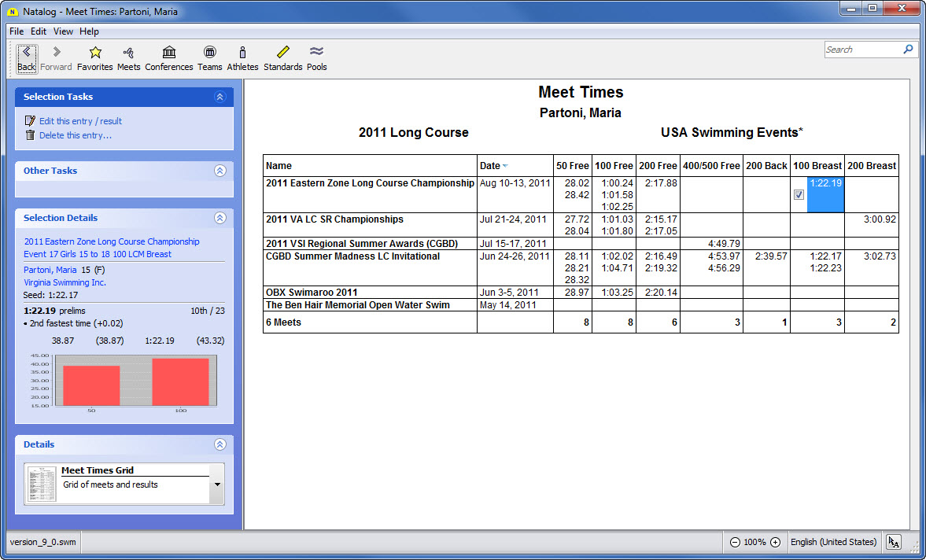Open the Meets toolbar icon
The image size is (926, 560).
pyautogui.click(x=128, y=57)
